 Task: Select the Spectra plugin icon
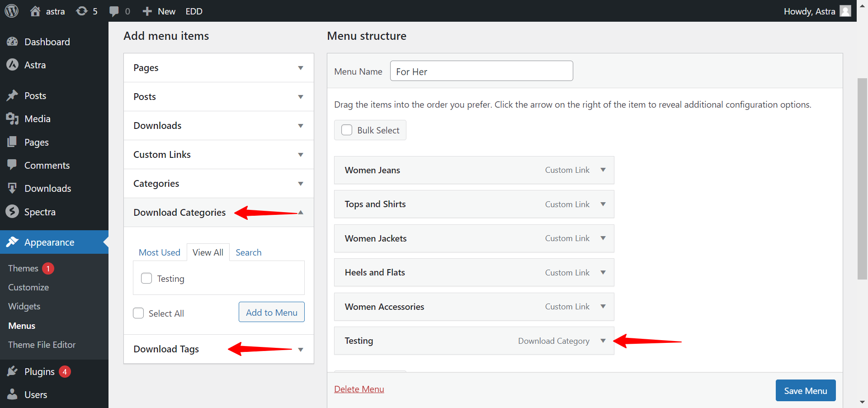13,211
